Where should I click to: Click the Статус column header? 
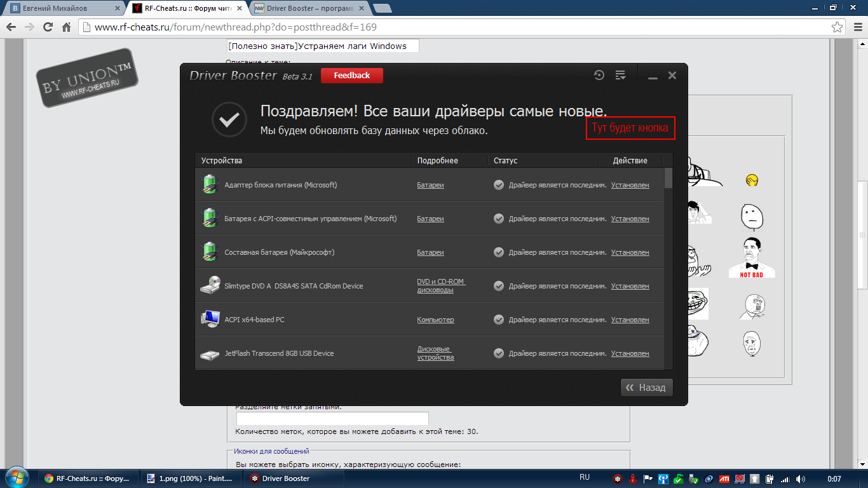(x=506, y=161)
